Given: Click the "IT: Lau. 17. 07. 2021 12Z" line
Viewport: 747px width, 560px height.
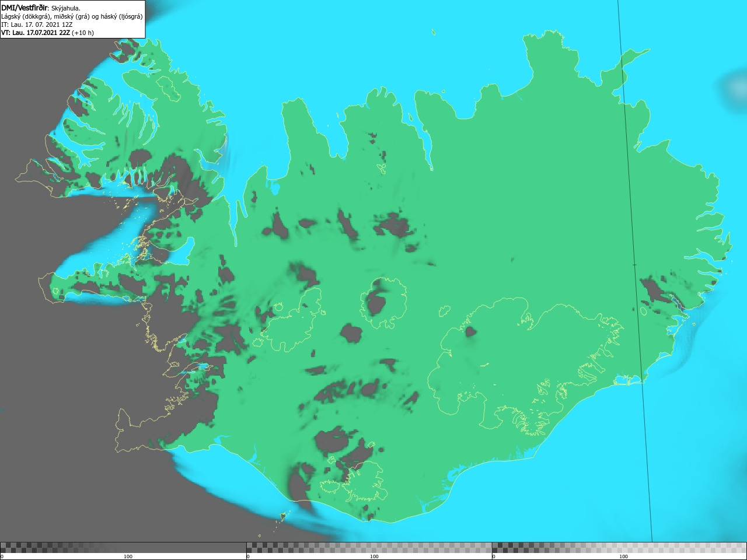Looking at the screenshot, I should click(x=37, y=24).
